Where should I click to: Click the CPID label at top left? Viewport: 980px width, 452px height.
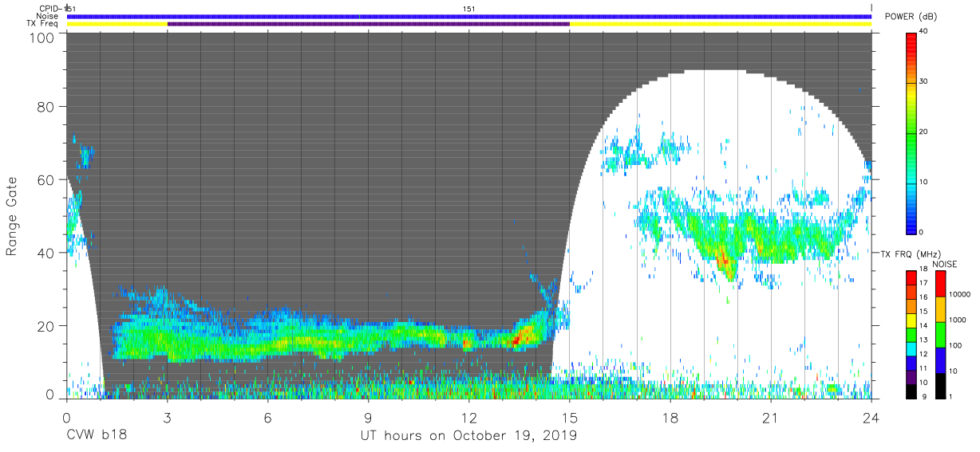click(x=49, y=8)
